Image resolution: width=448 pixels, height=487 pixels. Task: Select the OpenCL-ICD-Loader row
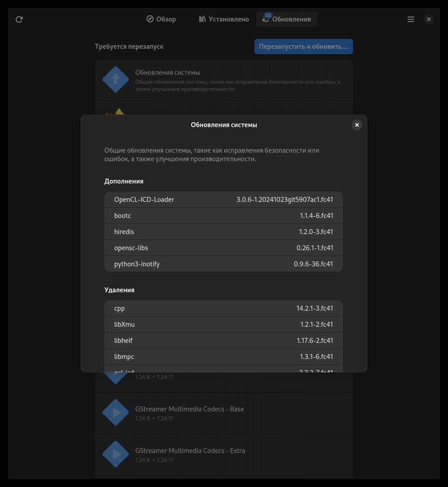pyautogui.click(x=224, y=199)
